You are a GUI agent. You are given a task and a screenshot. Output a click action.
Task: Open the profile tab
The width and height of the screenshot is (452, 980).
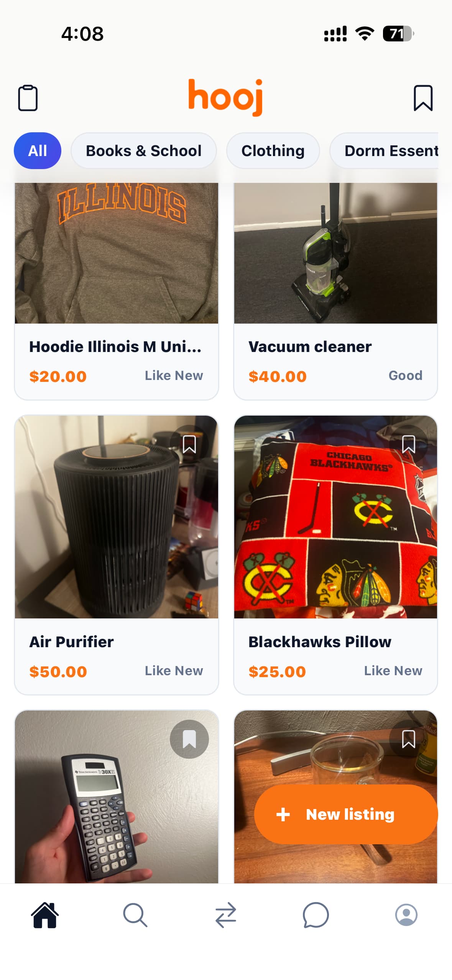406,915
